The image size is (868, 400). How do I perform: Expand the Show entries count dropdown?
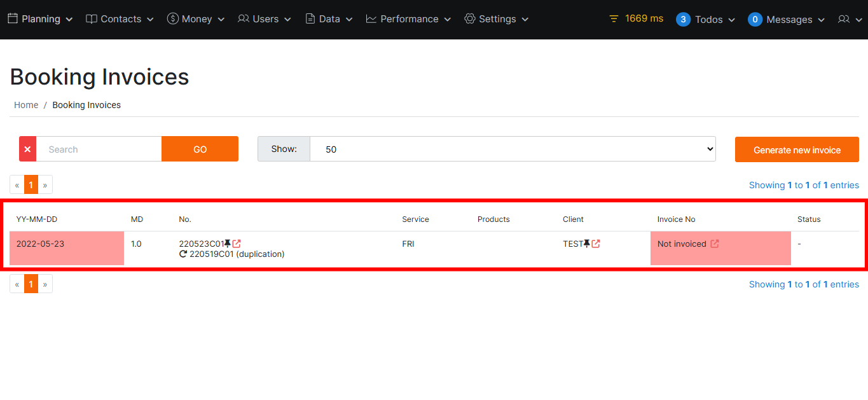pos(512,149)
